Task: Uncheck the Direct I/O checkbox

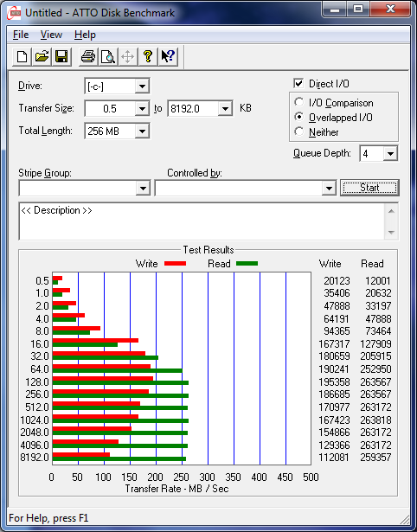Action: coord(298,83)
